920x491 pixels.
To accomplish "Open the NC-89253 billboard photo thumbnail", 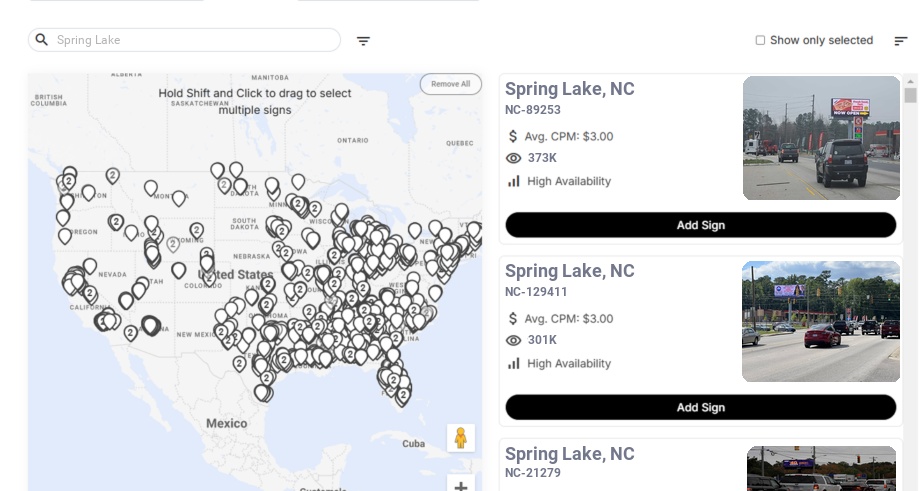I will point(821,138).
